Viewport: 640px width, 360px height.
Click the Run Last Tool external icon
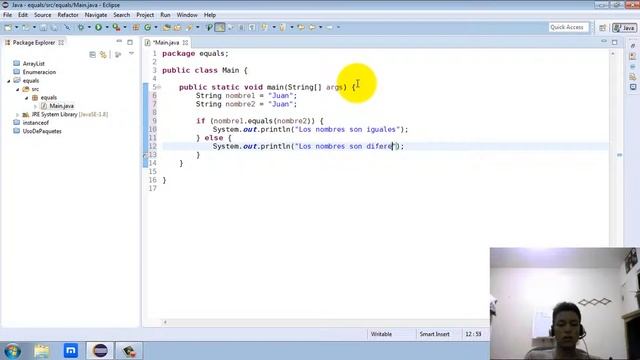click(x=116, y=27)
